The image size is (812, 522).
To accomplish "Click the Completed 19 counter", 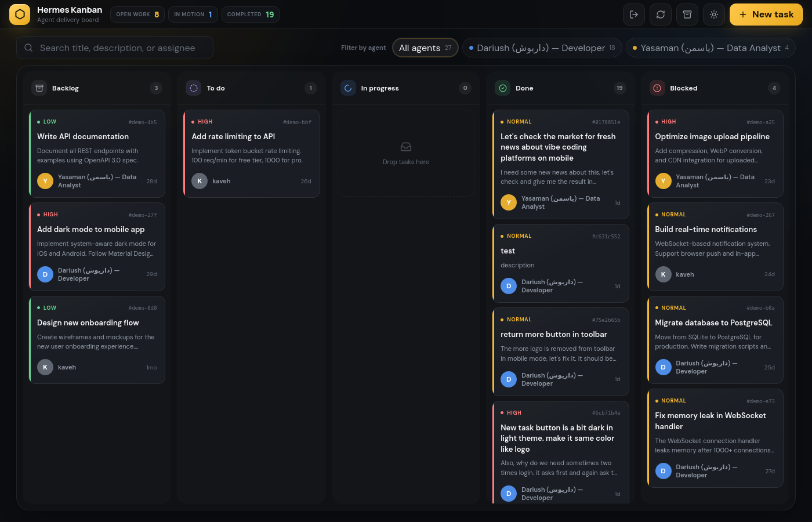I will click(x=251, y=14).
